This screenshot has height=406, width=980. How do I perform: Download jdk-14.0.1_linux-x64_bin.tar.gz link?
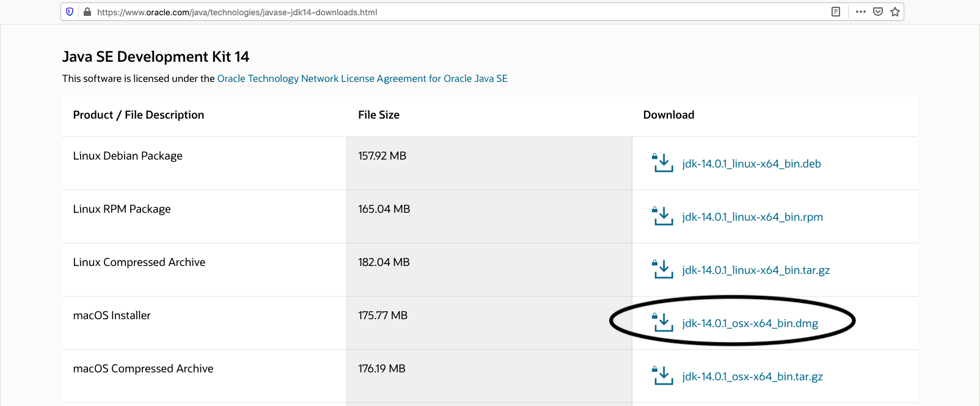pos(756,270)
